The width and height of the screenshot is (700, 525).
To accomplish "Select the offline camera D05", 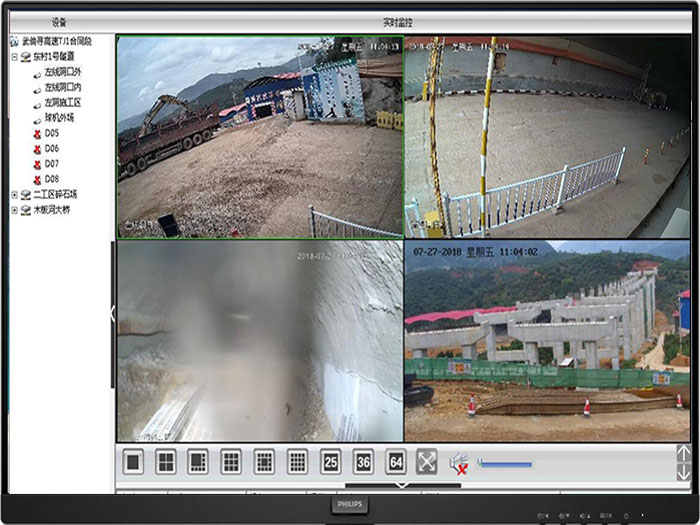I will (x=51, y=133).
